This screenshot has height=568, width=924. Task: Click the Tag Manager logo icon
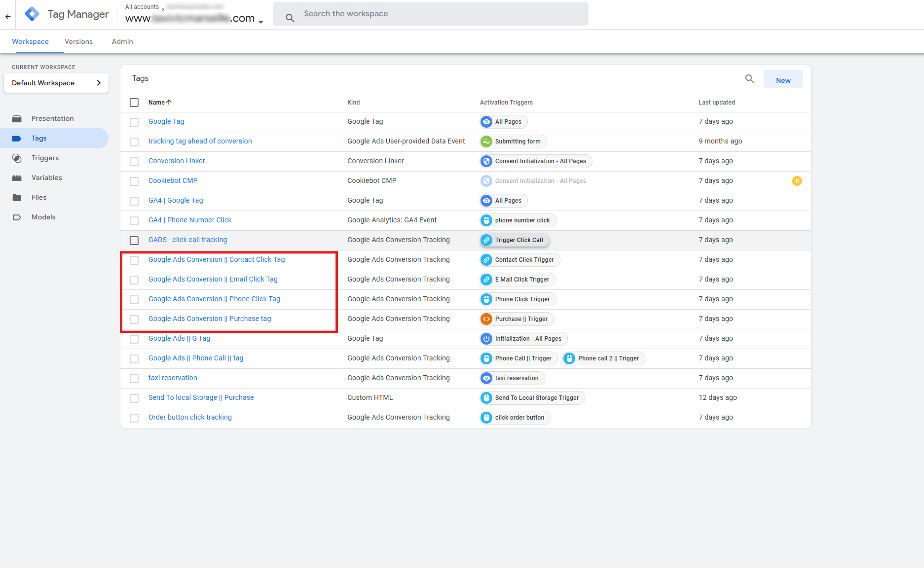click(32, 14)
